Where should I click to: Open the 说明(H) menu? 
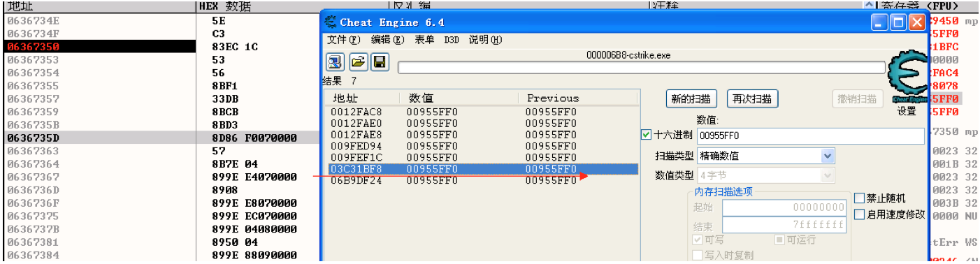[x=485, y=40]
